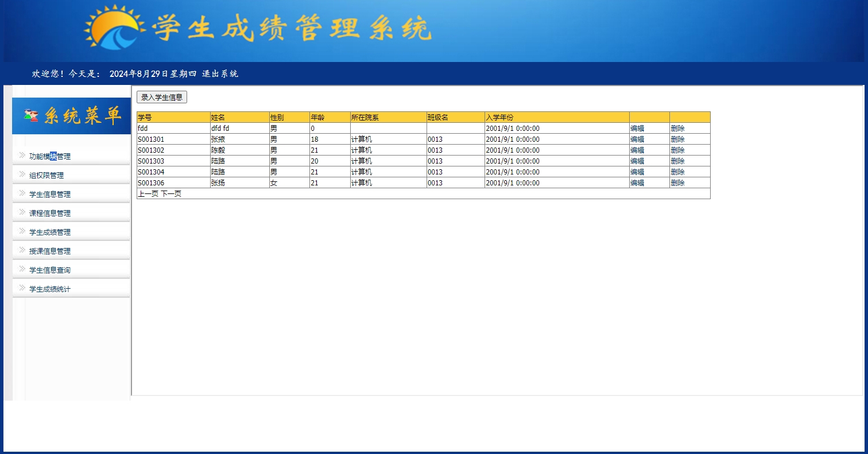The height and width of the screenshot is (454, 868).
Task: Select student ID cell S001302
Action: 173,150
